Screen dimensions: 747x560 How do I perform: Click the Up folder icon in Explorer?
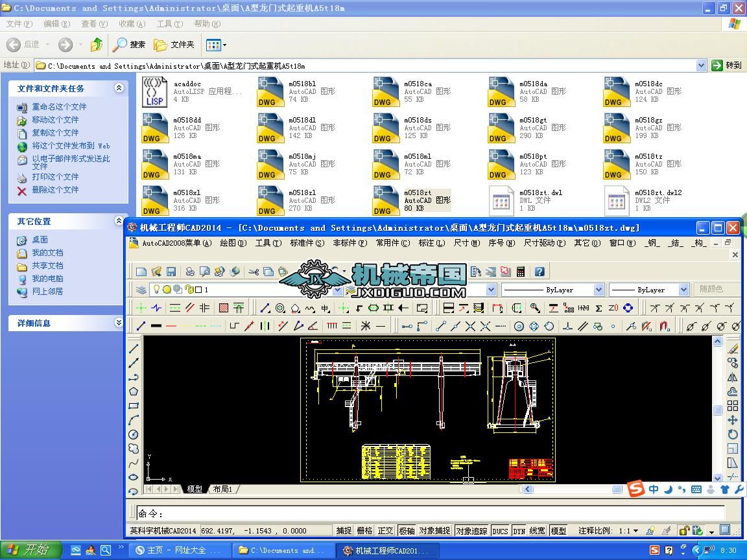click(97, 45)
